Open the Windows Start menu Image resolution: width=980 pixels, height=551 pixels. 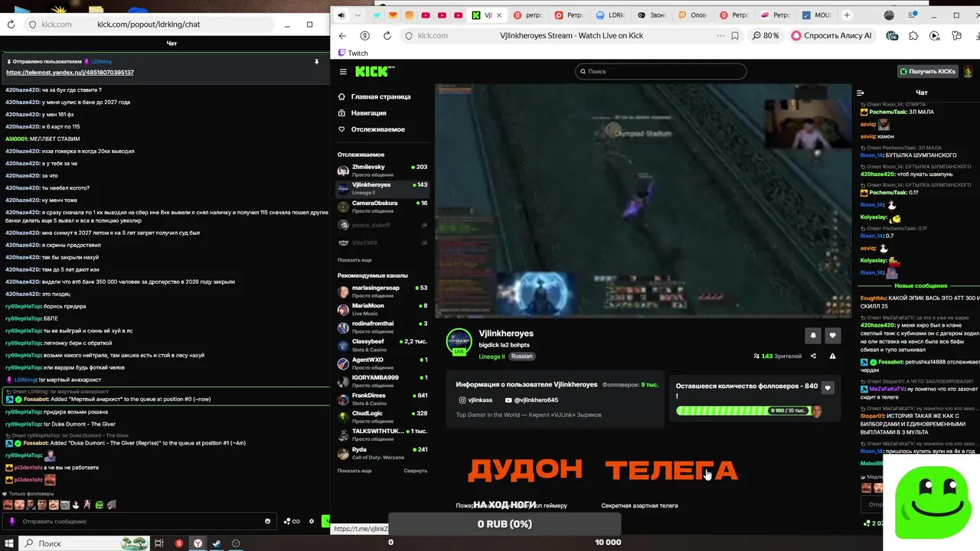click(x=8, y=543)
